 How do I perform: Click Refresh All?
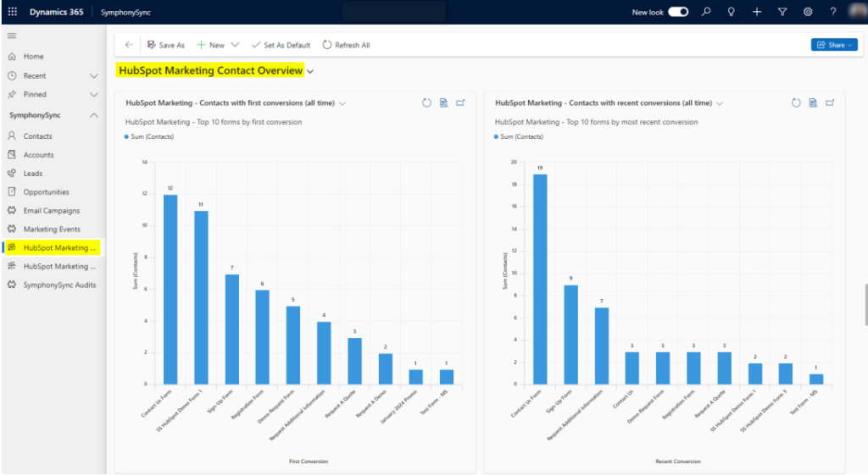click(x=347, y=45)
